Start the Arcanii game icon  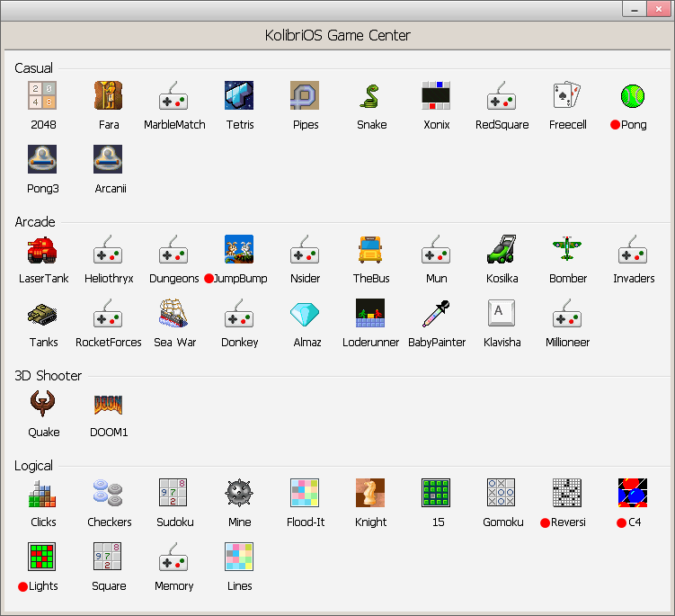click(108, 159)
